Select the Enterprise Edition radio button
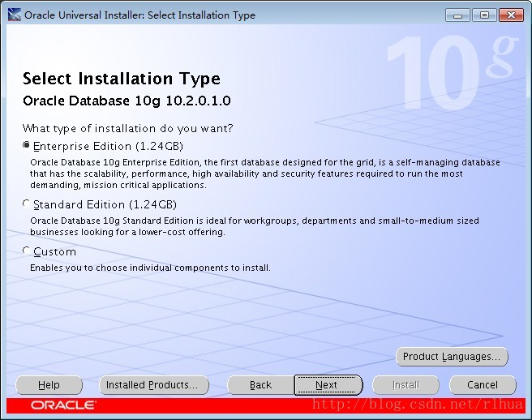This screenshot has width=532, height=420. click(x=26, y=146)
